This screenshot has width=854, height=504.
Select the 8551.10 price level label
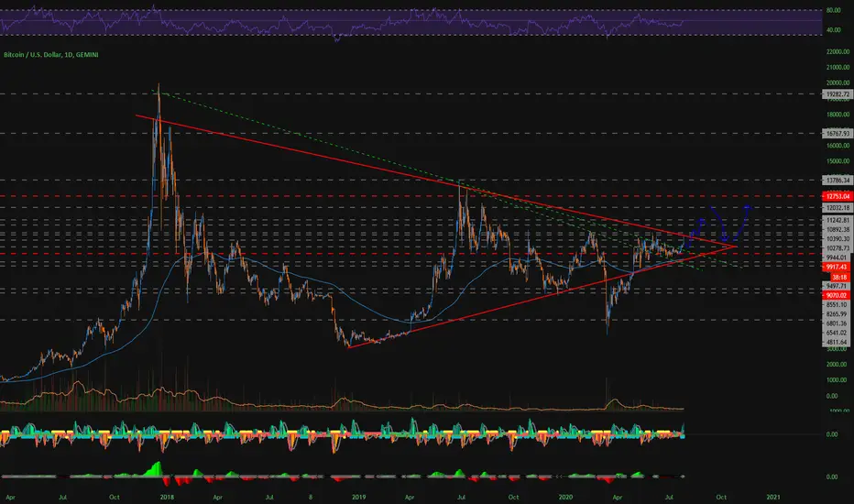(x=838, y=304)
